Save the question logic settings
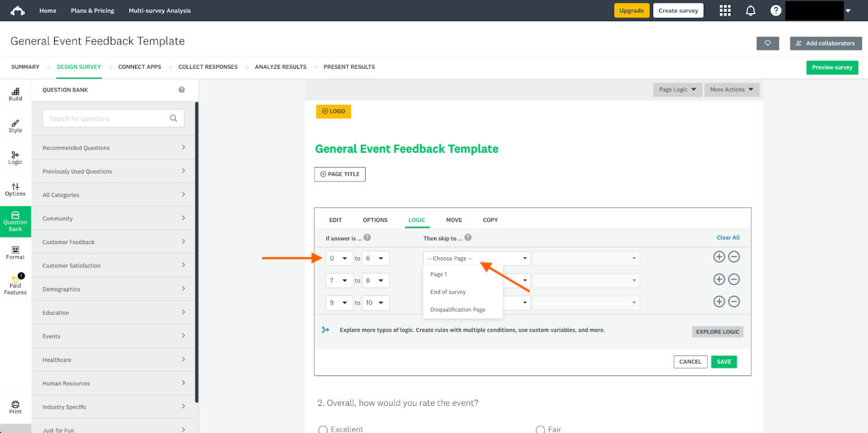 point(724,361)
